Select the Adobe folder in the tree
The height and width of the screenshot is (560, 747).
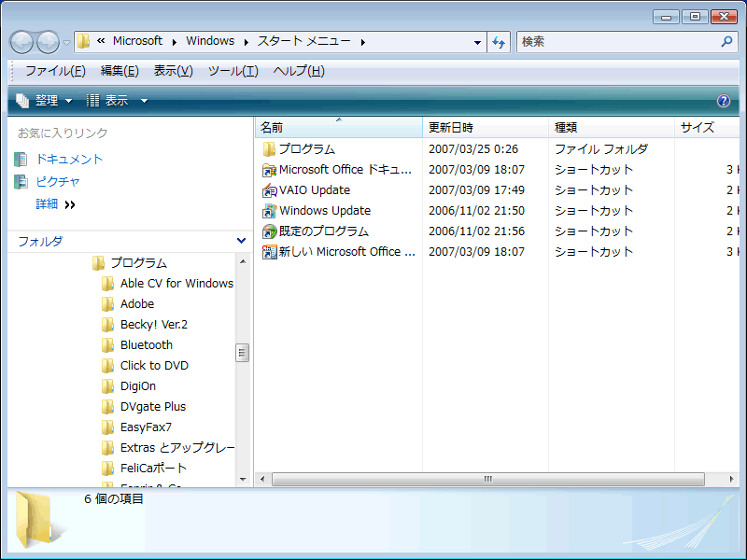click(136, 304)
